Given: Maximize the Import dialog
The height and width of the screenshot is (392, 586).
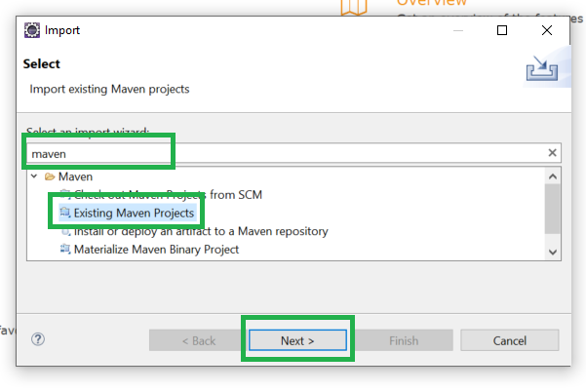Looking at the screenshot, I should tap(502, 30).
